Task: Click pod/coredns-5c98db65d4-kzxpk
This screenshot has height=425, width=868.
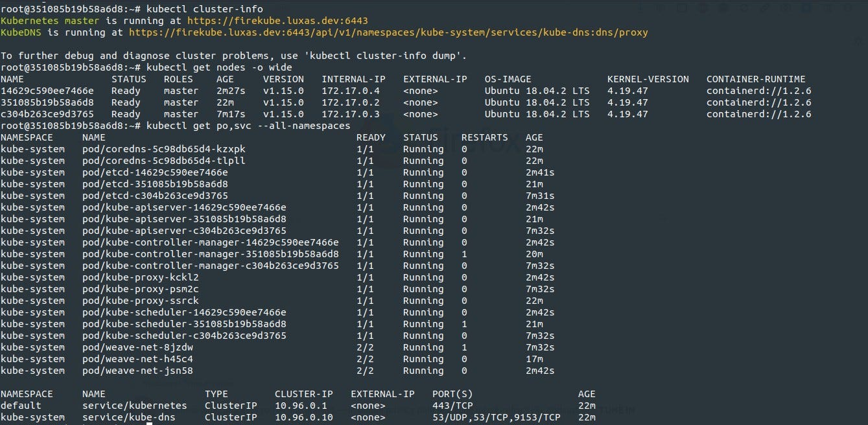Action: point(163,149)
